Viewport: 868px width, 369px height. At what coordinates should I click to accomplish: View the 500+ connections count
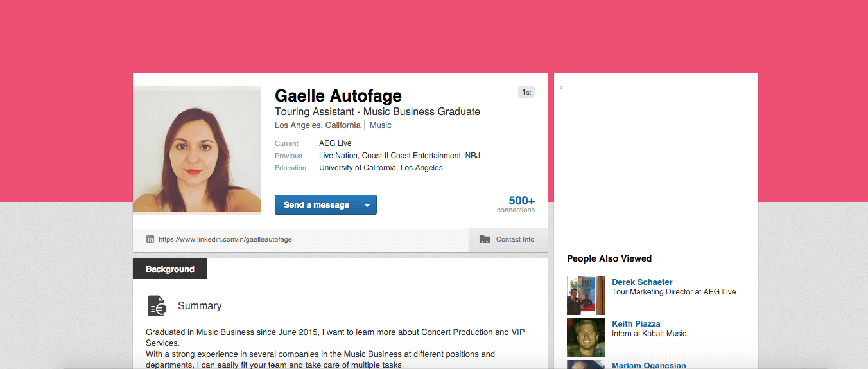pyautogui.click(x=516, y=204)
